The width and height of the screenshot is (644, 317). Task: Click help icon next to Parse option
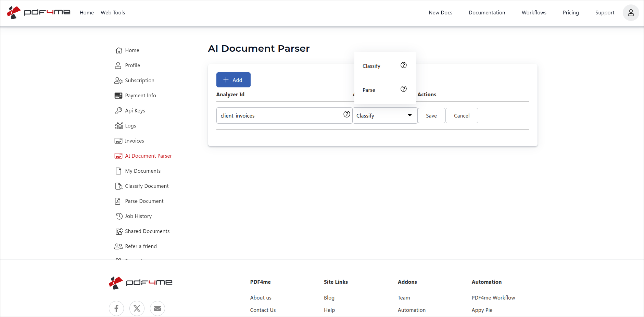(x=404, y=89)
